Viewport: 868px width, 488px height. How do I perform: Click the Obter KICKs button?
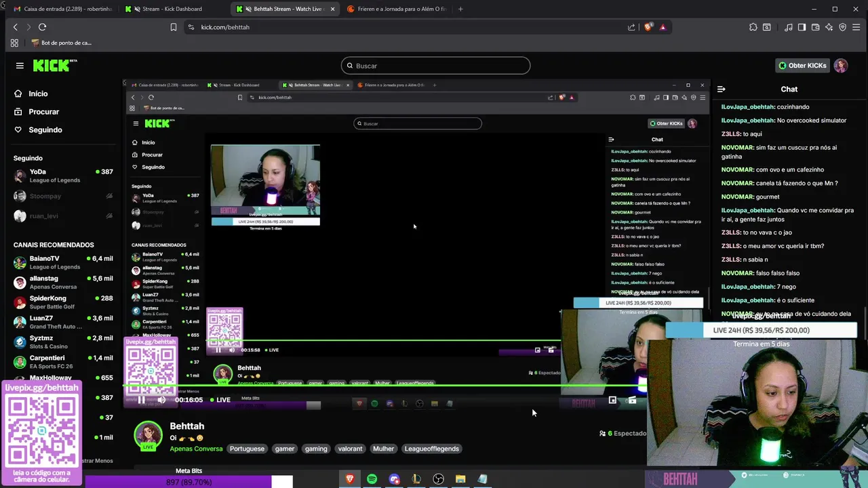pos(803,66)
